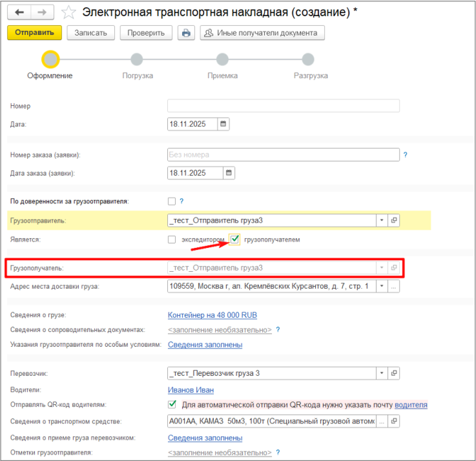476x461 pixels.
Task: Open calendar for Дата заказа (заявки)
Action: pyautogui.click(x=229, y=173)
